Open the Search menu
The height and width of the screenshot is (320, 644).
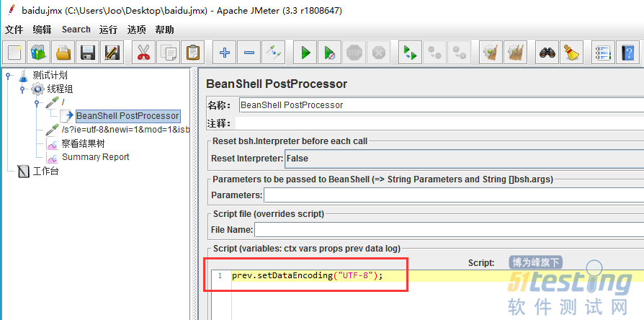pos(76,30)
